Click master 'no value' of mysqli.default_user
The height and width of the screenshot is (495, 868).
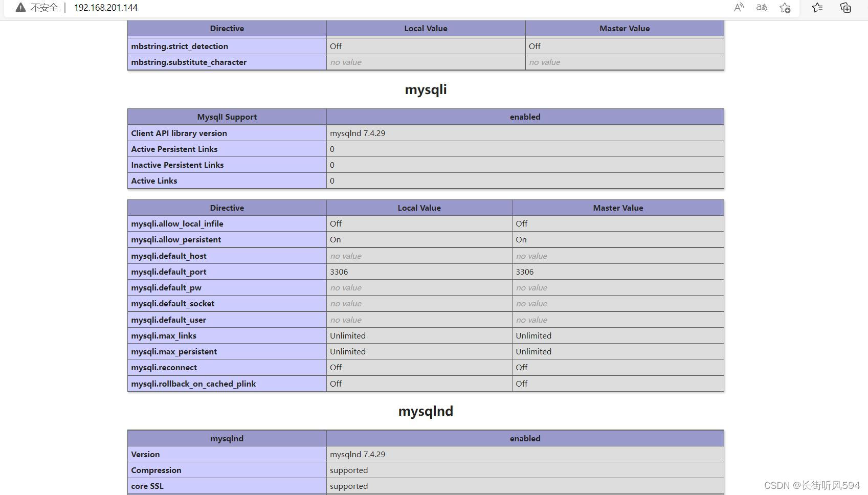point(531,320)
